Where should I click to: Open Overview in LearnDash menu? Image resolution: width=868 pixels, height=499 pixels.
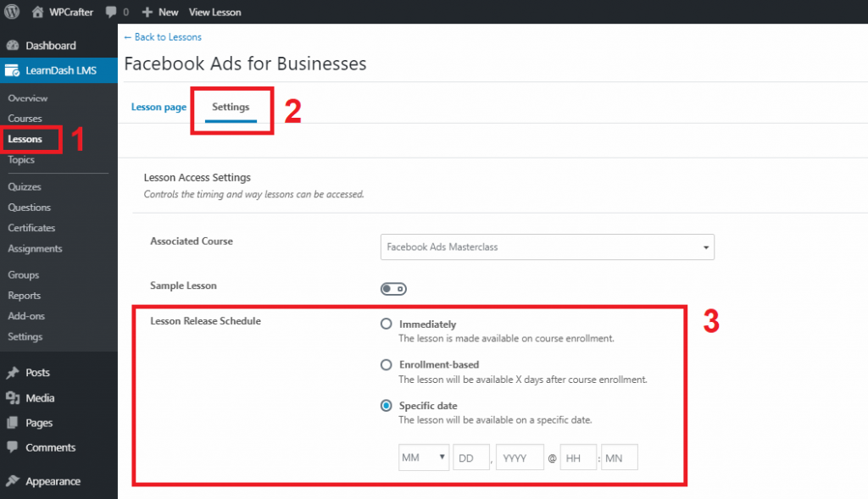[28, 98]
